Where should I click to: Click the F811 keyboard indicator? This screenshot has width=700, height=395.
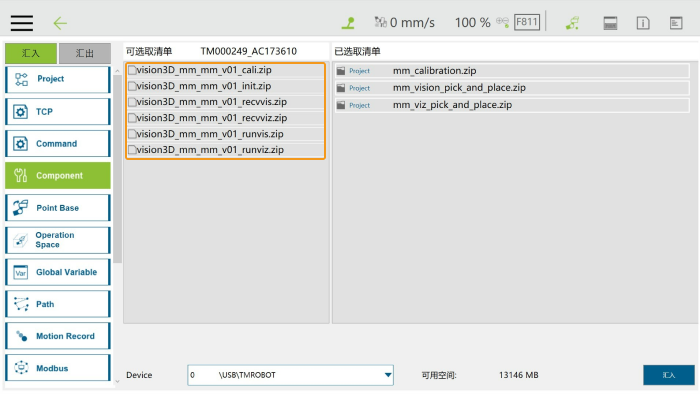pos(527,22)
